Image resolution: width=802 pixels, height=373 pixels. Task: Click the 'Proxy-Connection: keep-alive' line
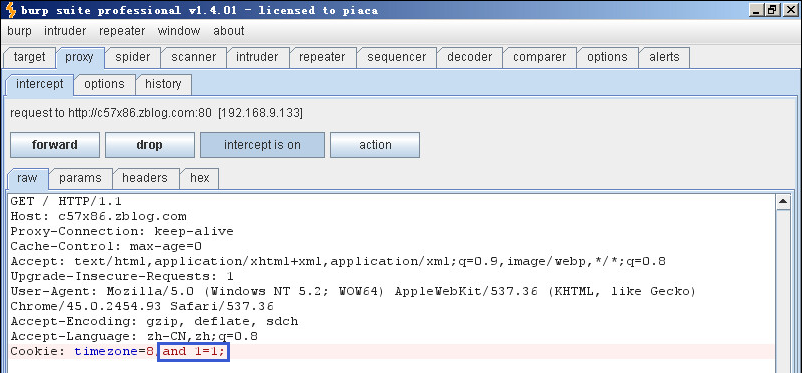(122, 231)
